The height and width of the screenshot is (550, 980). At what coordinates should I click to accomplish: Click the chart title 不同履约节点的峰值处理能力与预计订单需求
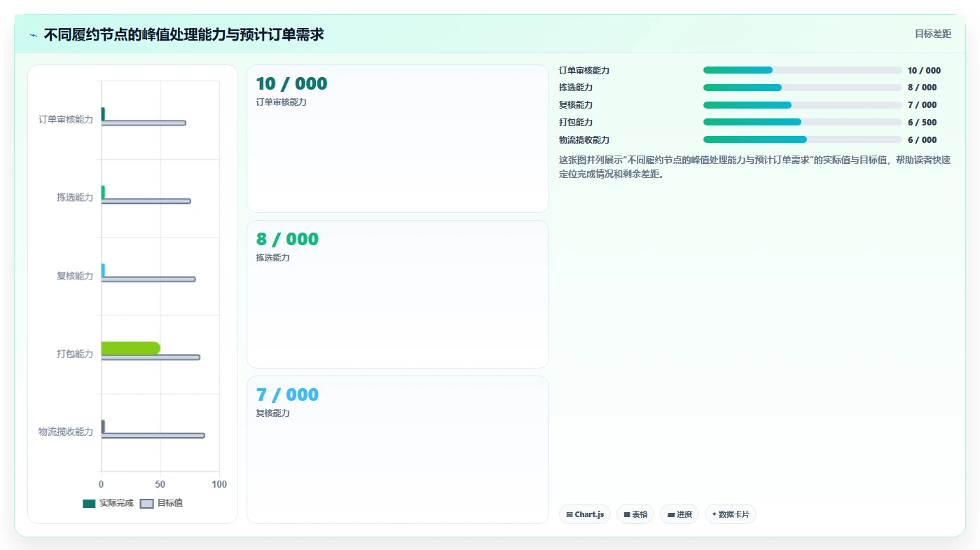(184, 34)
